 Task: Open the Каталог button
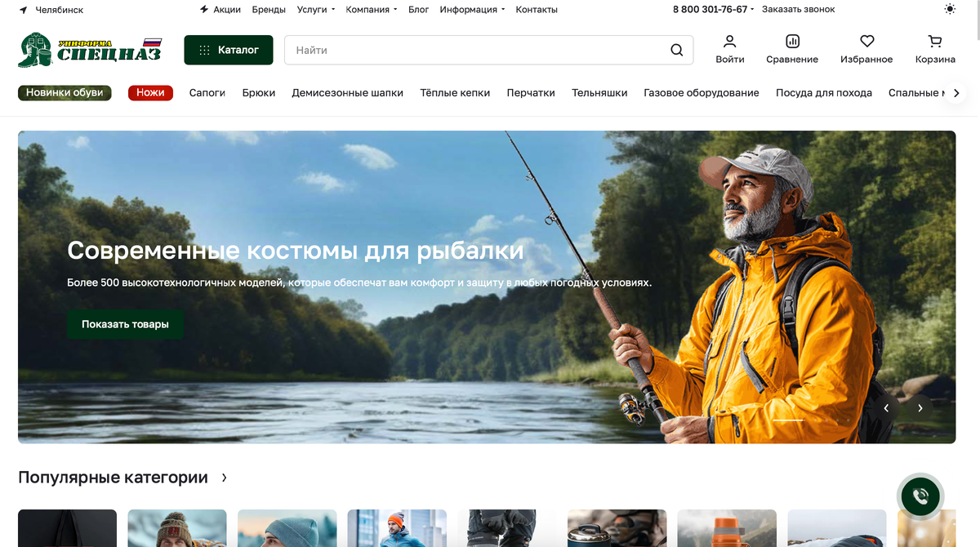[x=229, y=50]
